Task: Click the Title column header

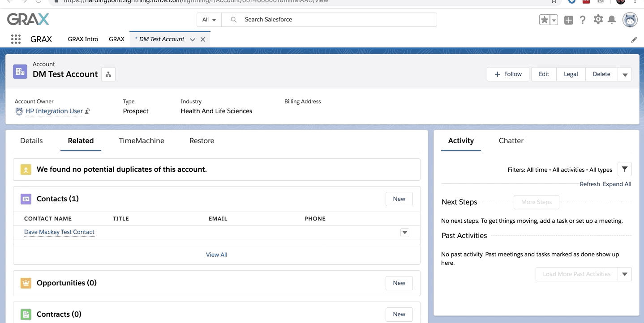Action: point(121,219)
